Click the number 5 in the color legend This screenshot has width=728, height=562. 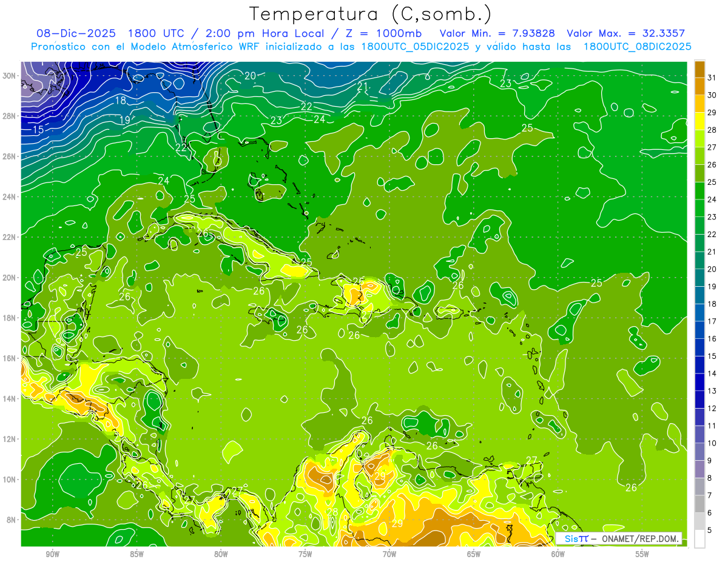coord(710,530)
